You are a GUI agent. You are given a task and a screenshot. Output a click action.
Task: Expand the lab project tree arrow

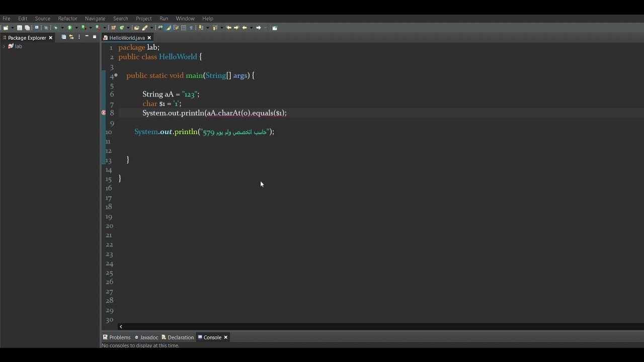[x=4, y=46]
